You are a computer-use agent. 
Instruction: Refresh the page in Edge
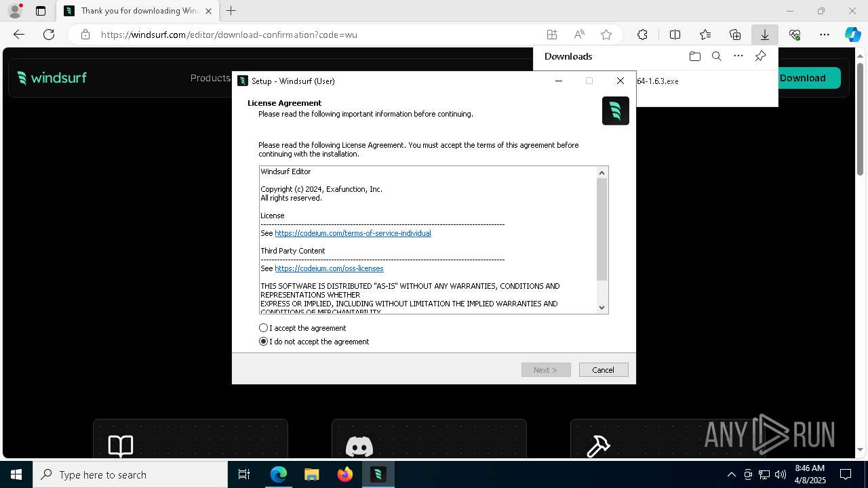49,35
